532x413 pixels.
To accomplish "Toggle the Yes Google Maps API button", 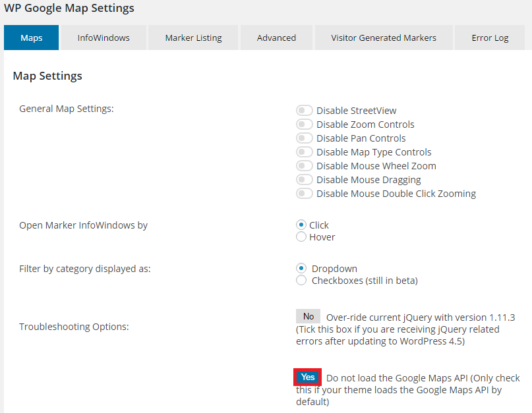I will click(307, 377).
